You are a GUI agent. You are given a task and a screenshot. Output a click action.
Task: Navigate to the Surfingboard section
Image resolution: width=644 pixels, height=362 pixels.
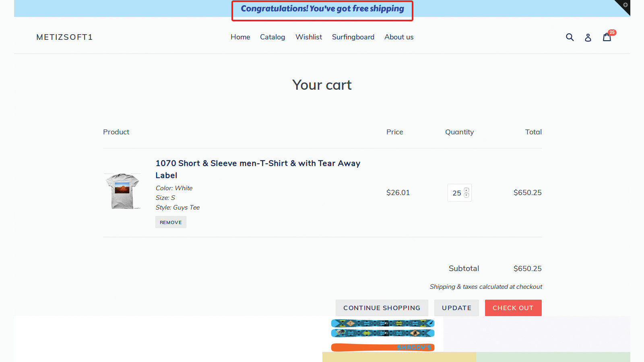(x=353, y=37)
